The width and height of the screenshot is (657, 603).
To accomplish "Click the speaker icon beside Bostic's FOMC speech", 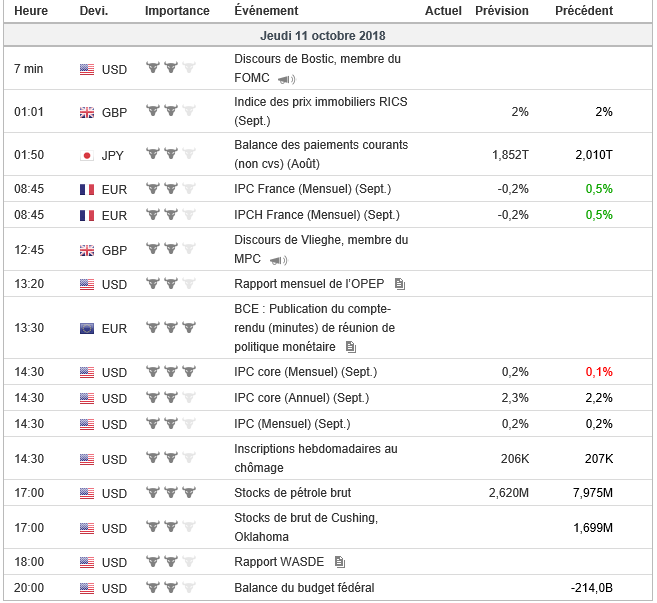I will [287, 79].
